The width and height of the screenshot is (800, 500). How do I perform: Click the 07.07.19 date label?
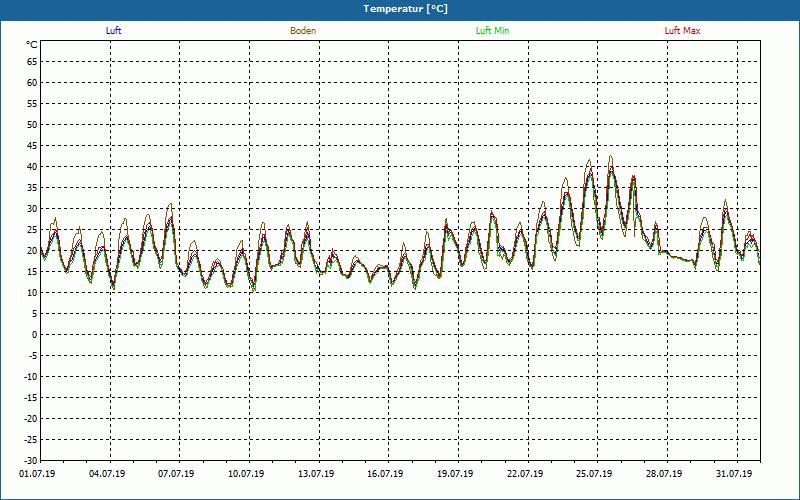click(176, 474)
